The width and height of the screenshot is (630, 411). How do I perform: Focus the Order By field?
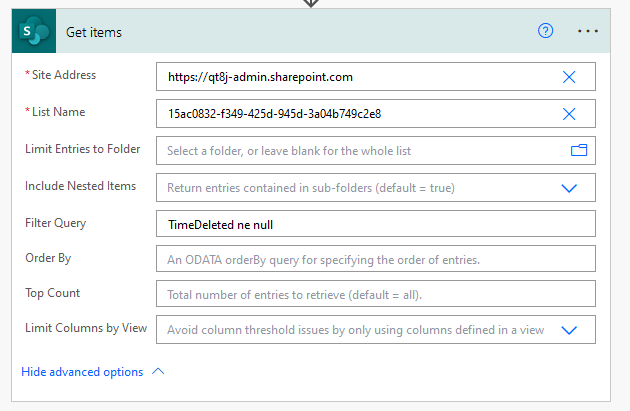point(375,259)
